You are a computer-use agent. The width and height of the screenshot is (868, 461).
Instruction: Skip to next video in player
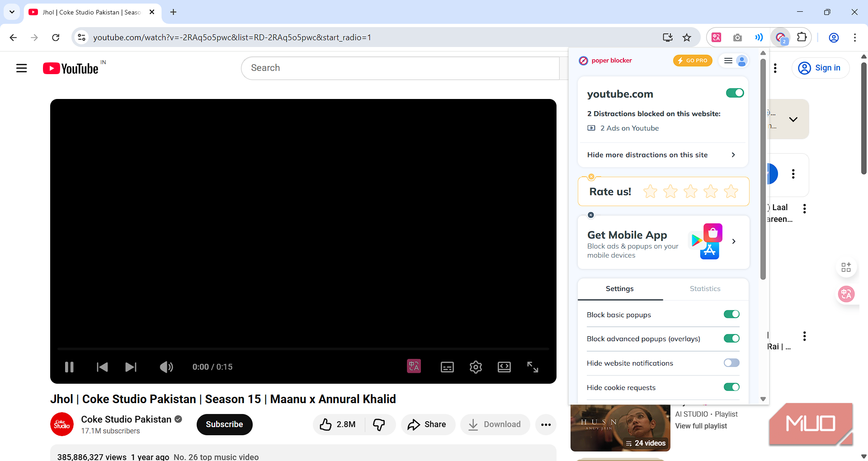(x=131, y=367)
